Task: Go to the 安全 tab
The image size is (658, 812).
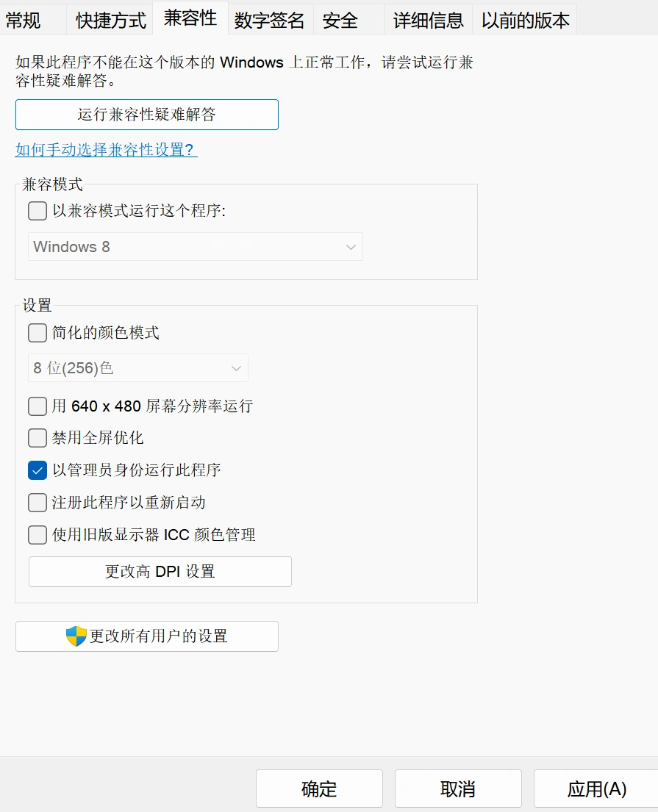Action: (x=340, y=21)
